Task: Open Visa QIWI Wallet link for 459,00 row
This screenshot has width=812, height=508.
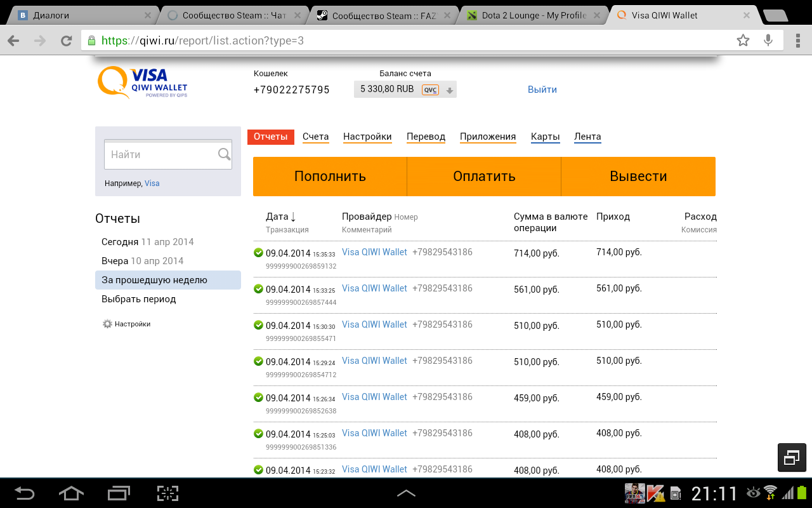Action: point(374,397)
